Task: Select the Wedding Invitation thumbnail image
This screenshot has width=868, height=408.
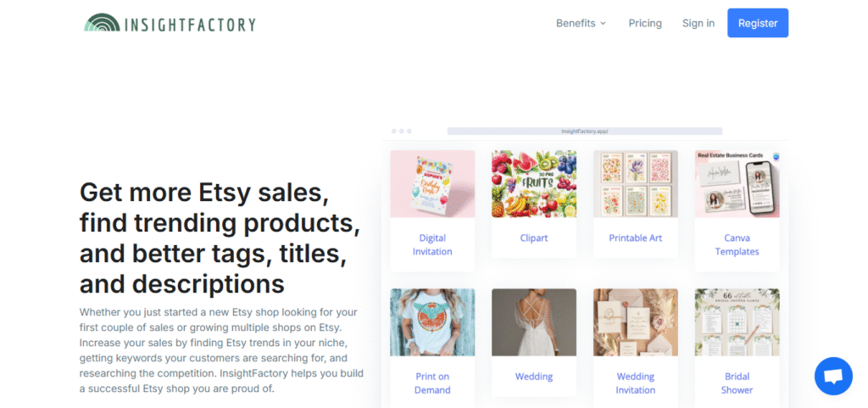Action: [636, 322]
